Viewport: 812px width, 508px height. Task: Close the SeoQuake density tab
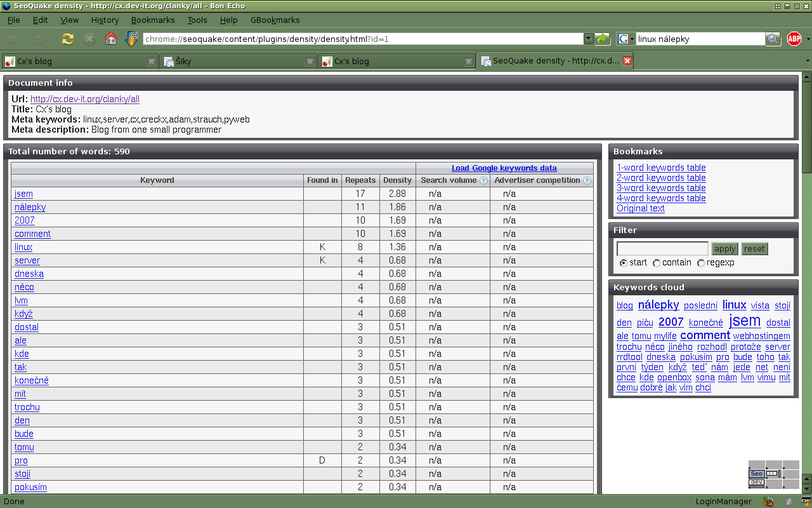[x=627, y=61]
